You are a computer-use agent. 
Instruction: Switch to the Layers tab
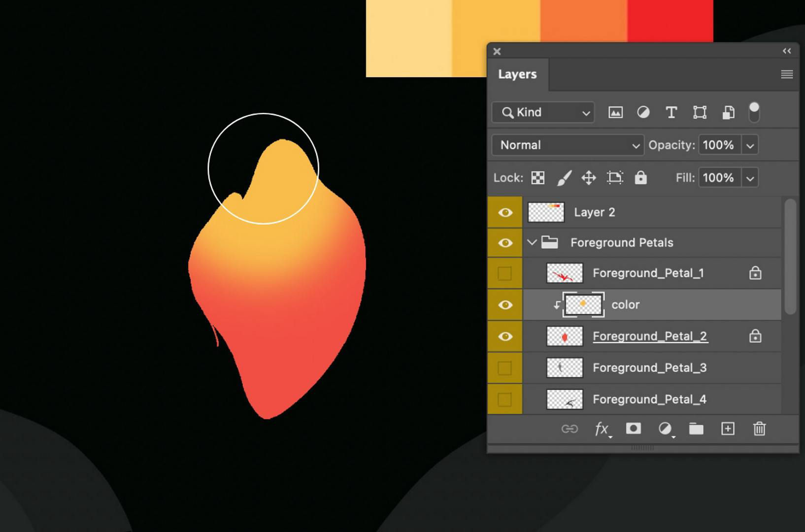click(x=518, y=74)
